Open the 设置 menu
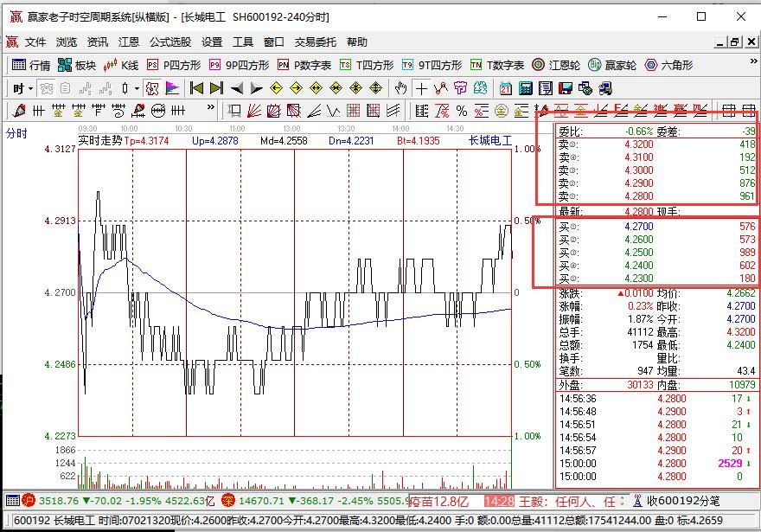761x532 pixels. 212,42
